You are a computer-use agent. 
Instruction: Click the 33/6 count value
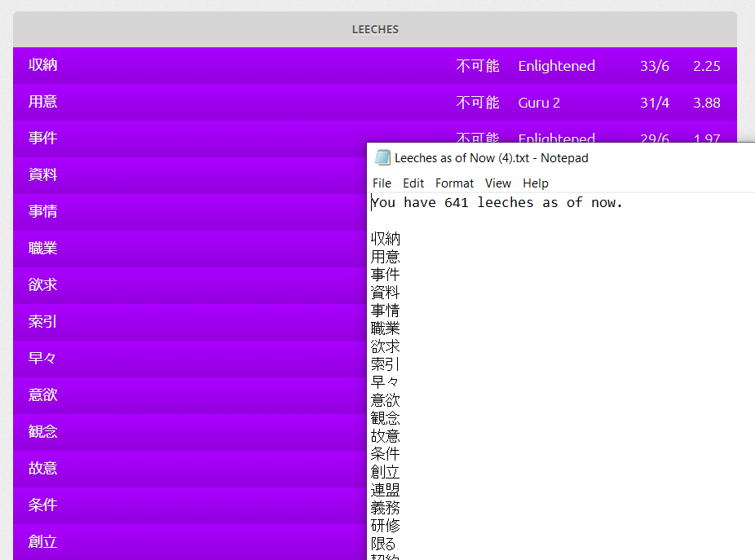click(655, 66)
